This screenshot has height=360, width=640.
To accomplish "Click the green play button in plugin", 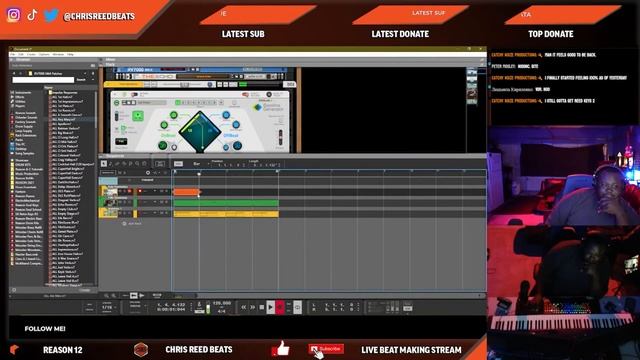I will (x=138, y=116).
